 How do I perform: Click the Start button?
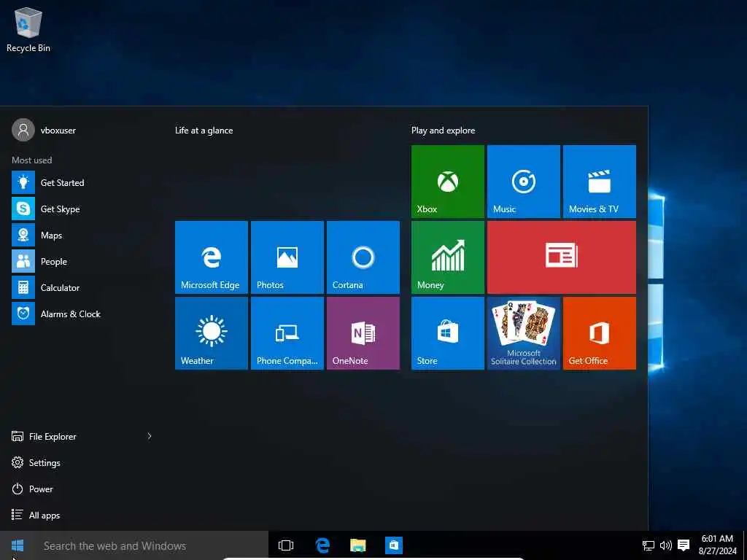coord(18,545)
